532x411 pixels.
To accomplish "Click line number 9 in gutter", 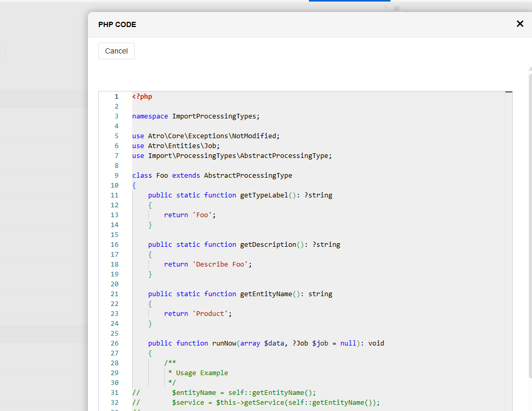I will 116,176.
